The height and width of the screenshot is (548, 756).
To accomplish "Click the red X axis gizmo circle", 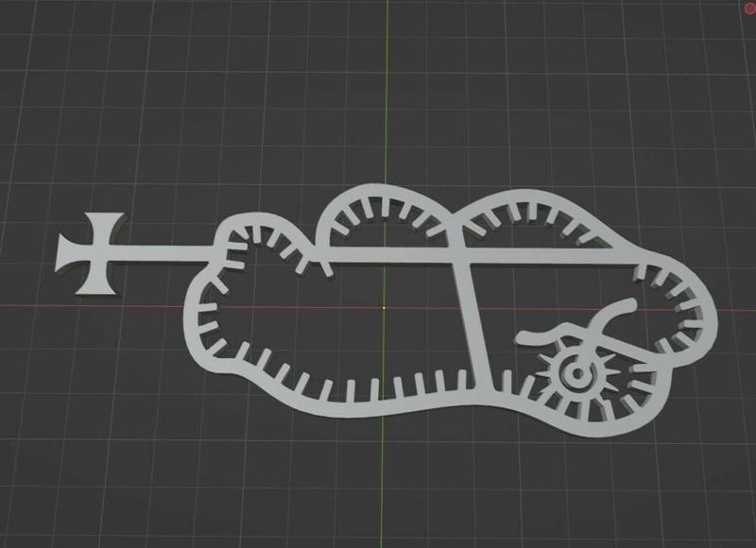I will [751, 7].
